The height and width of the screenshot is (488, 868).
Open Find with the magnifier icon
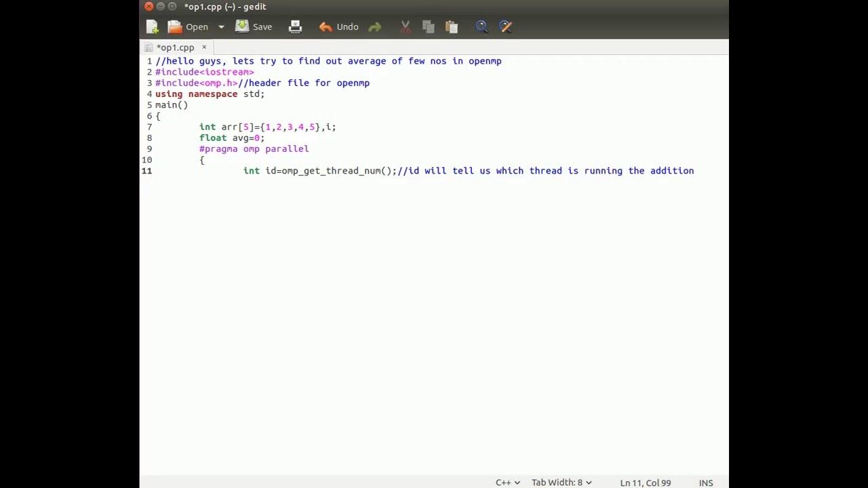(481, 27)
